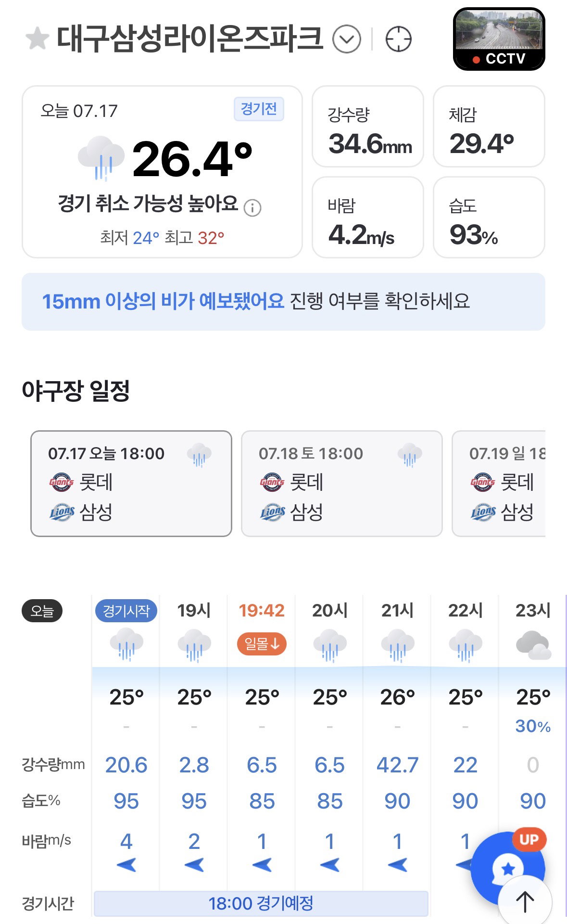
Task: Open the 강수량 34.6mm tile
Action: click(368, 127)
